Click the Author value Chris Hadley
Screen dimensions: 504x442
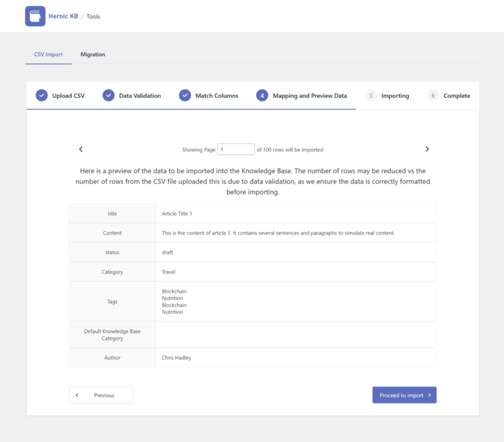pos(176,358)
